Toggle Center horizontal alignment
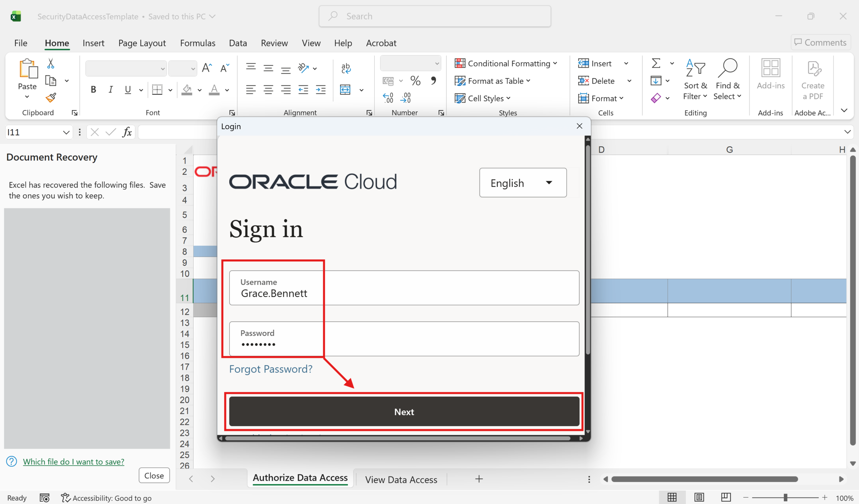 pyautogui.click(x=268, y=90)
